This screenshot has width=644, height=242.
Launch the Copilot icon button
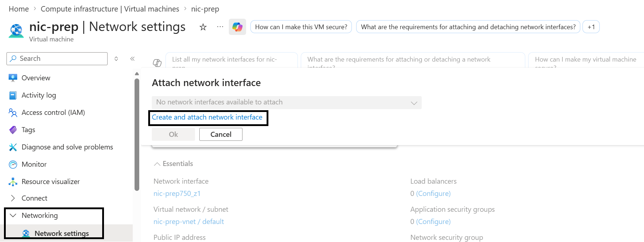tap(237, 27)
